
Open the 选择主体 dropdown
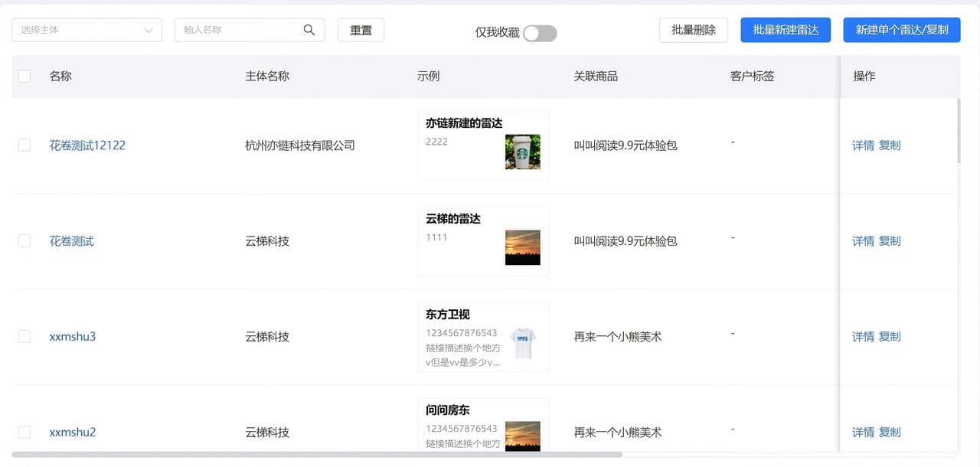(84, 30)
